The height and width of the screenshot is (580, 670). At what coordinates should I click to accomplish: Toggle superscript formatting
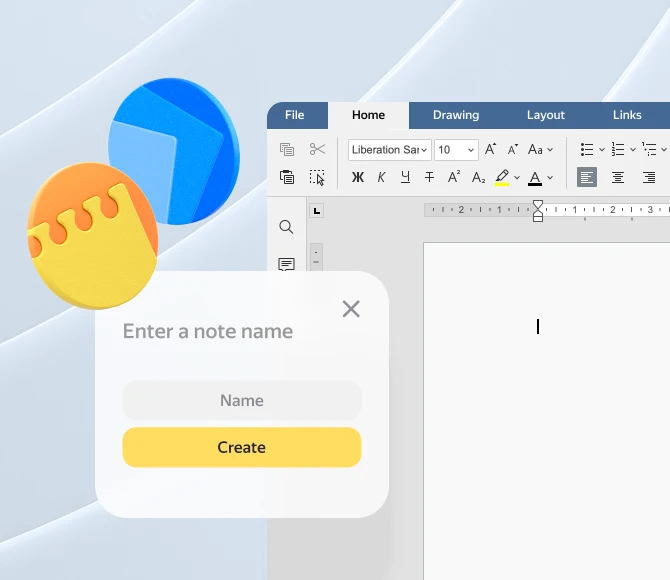pyautogui.click(x=453, y=177)
